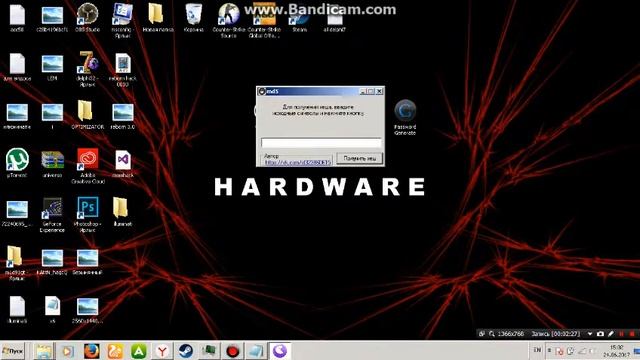
Task: Open the Visual Studio file on the desktop
Action: click(122, 164)
